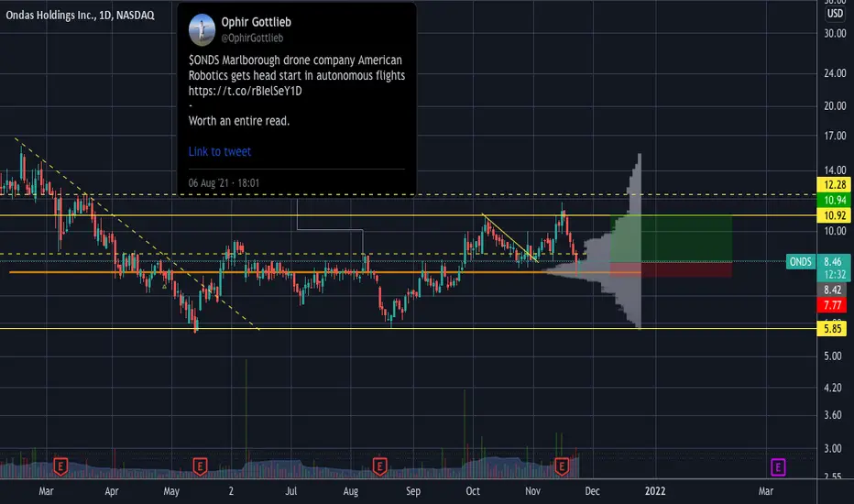Select the yellow 5.85 support label
Image resolution: width=854 pixels, height=504 pixels.
pos(833,329)
